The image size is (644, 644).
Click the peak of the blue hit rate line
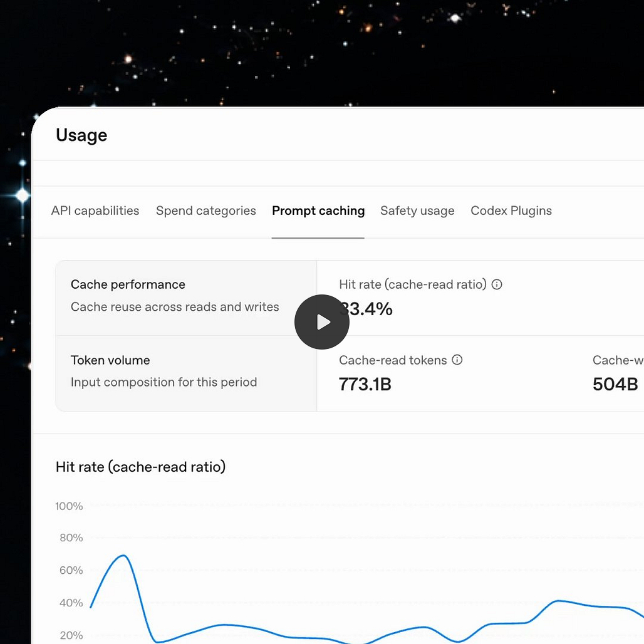123,556
